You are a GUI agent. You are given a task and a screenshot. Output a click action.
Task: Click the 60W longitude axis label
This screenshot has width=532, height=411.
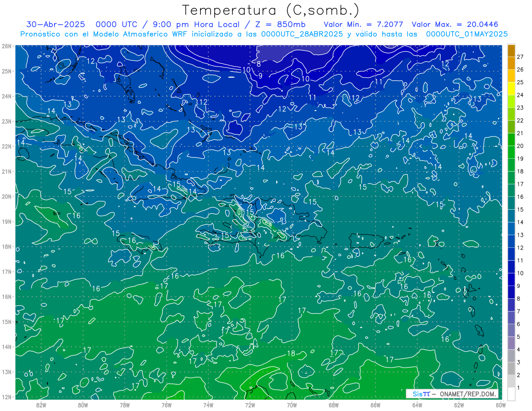[x=501, y=405]
